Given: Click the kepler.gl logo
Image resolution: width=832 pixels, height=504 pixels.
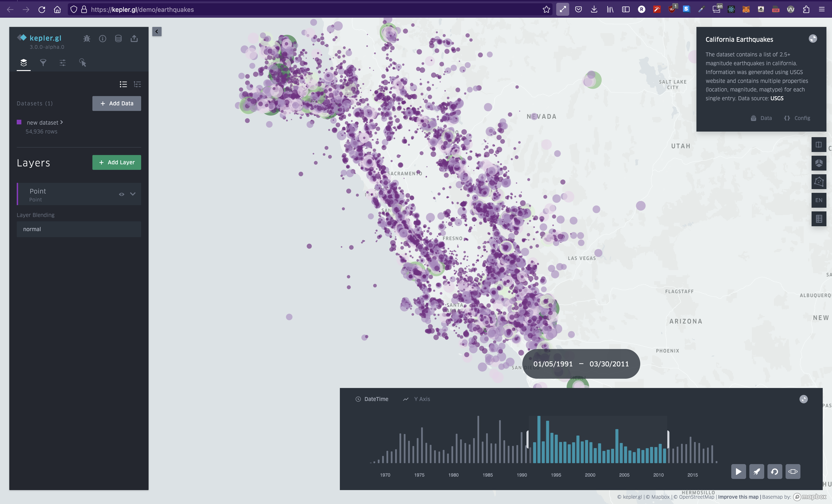Looking at the screenshot, I should pos(39,38).
